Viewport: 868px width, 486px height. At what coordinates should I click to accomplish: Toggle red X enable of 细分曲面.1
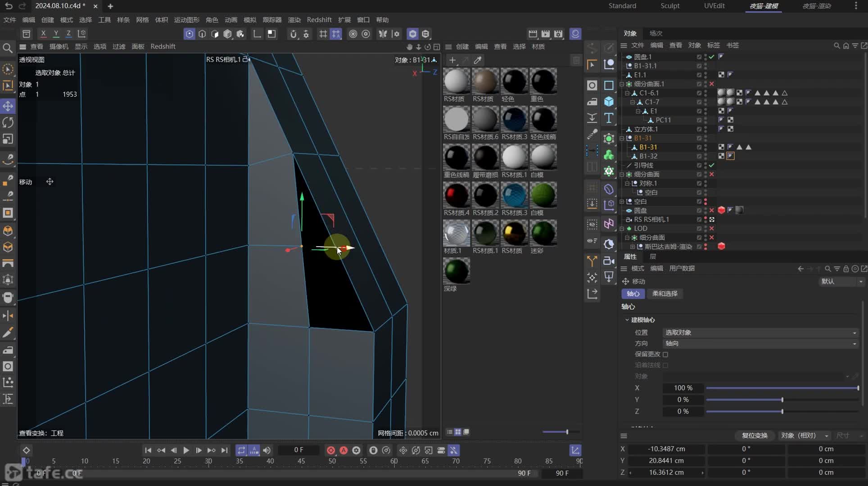point(712,84)
